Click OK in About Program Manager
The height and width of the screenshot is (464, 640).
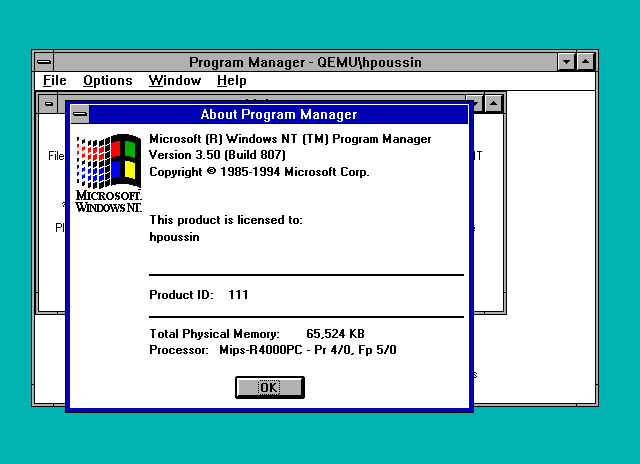point(270,387)
